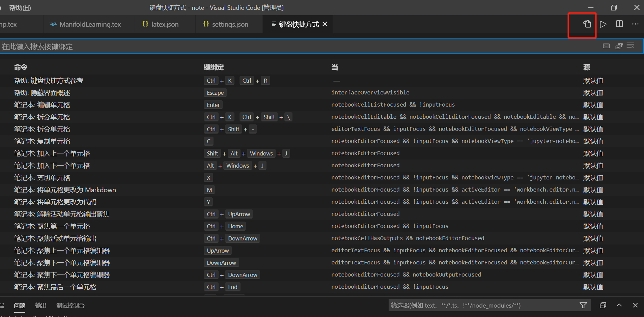This screenshot has height=317, width=644.
Task: Sort by 命令 column header
Action: (x=21, y=67)
